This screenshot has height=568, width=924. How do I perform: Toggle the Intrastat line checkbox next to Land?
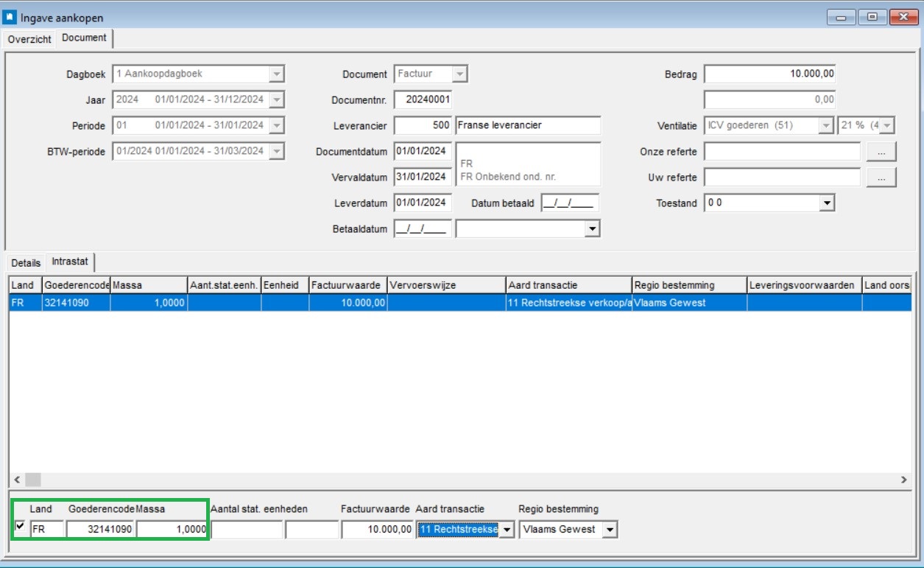click(x=20, y=525)
